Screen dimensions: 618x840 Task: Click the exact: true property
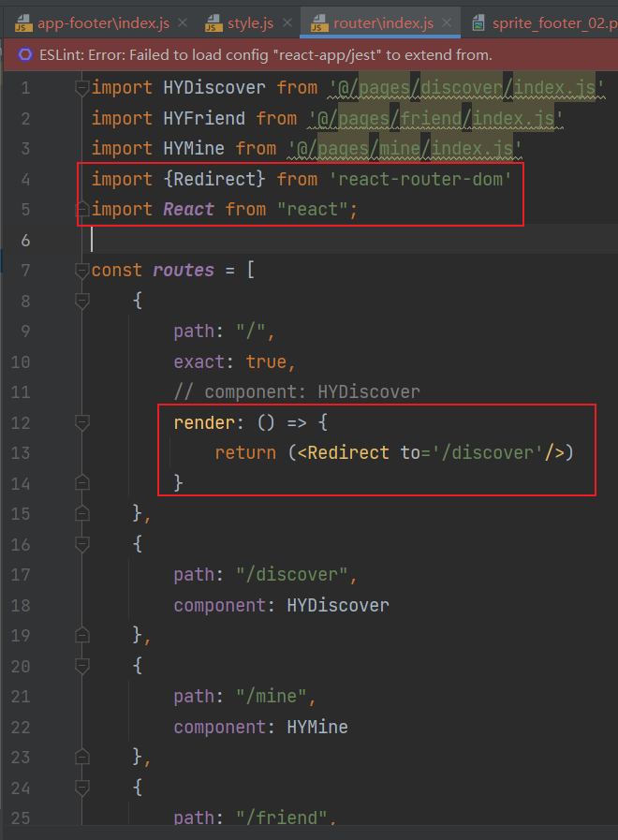(x=233, y=361)
